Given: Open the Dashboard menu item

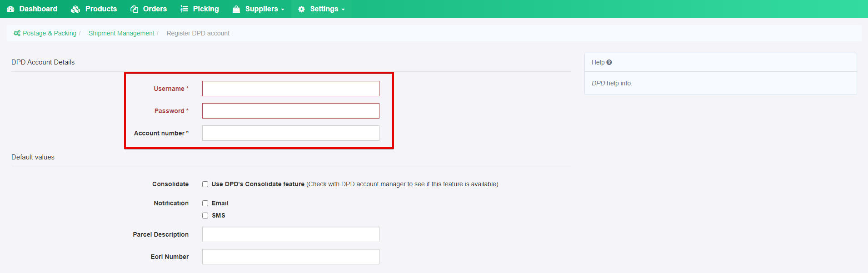Looking at the screenshot, I should [x=32, y=9].
